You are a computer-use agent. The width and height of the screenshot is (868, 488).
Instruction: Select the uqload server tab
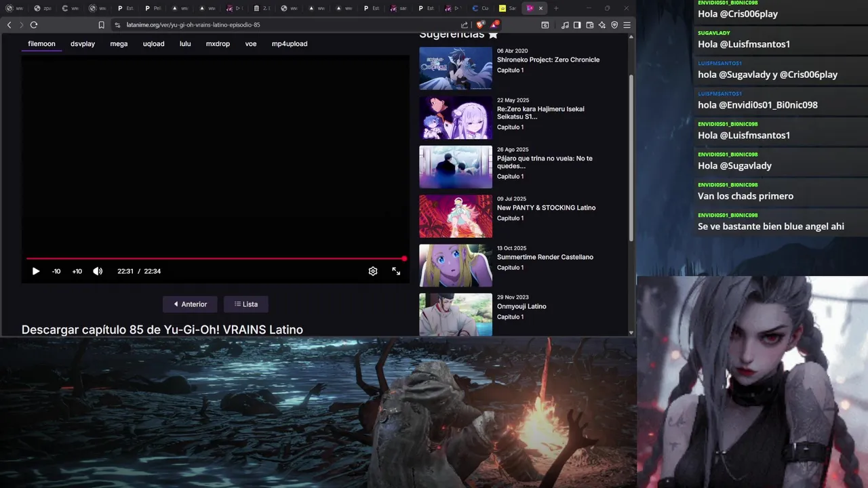tap(153, 43)
